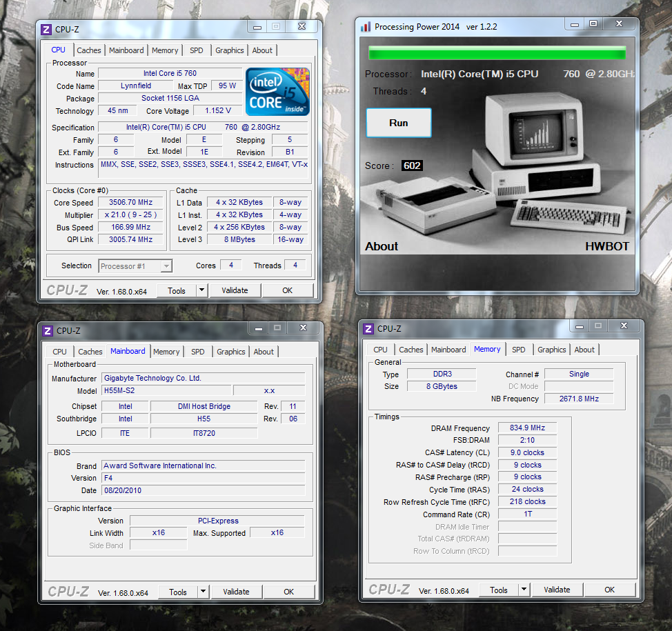Screen dimensions: 672x631
Task: Click HWBOT link in Processing Power
Action: pyautogui.click(x=607, y=246)
